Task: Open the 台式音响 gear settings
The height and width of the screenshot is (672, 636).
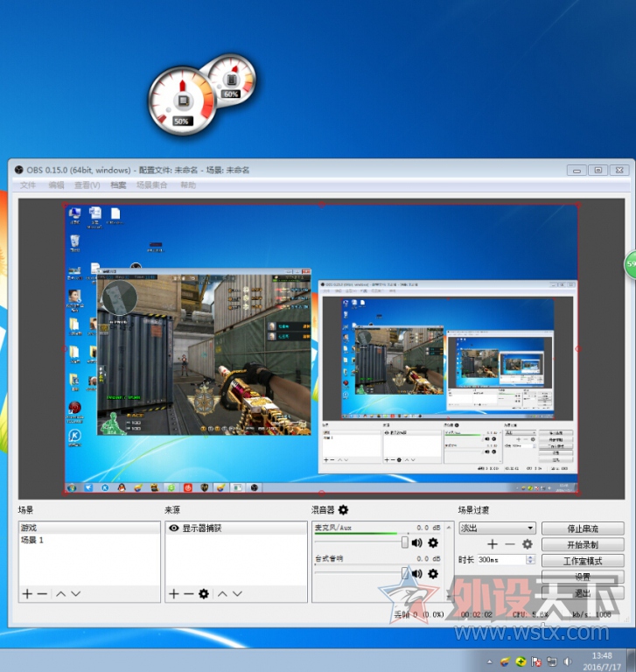Action: 433,573
